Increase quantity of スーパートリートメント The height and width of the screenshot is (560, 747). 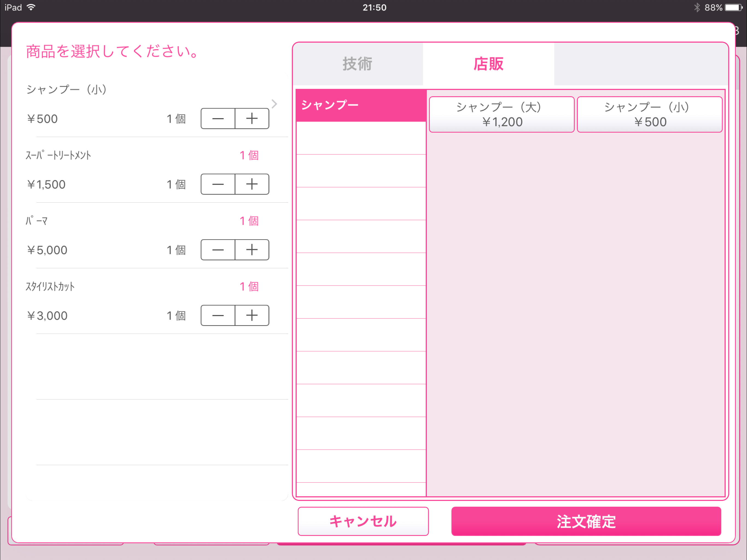click(252, 184)
